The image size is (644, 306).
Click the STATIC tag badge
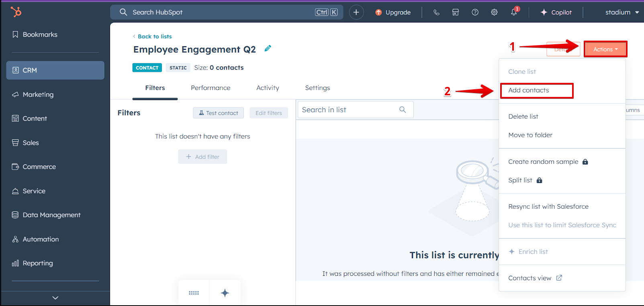click(178, 68)
